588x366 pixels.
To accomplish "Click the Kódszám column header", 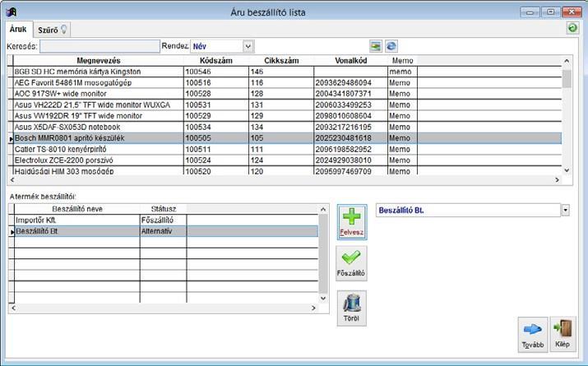I will click(x=216, y=60).
